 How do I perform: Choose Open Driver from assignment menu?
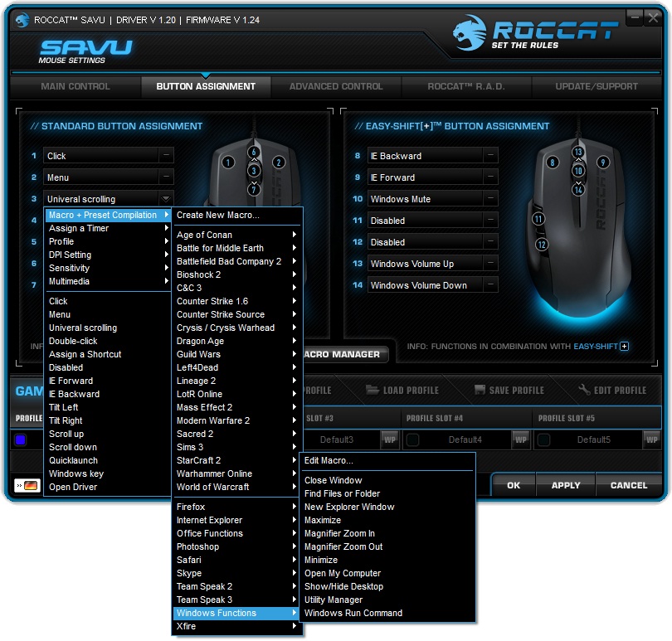108,488
